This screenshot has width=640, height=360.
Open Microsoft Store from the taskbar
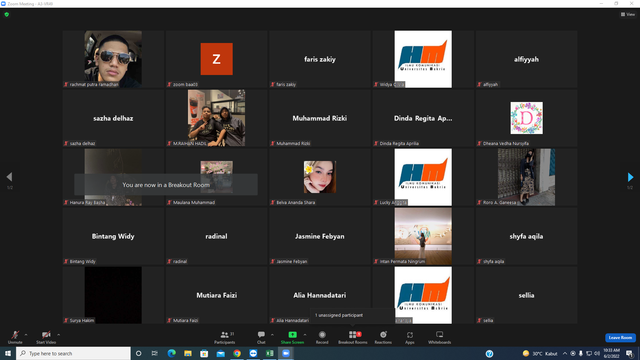pyautogui.click(x=204, y=353)
